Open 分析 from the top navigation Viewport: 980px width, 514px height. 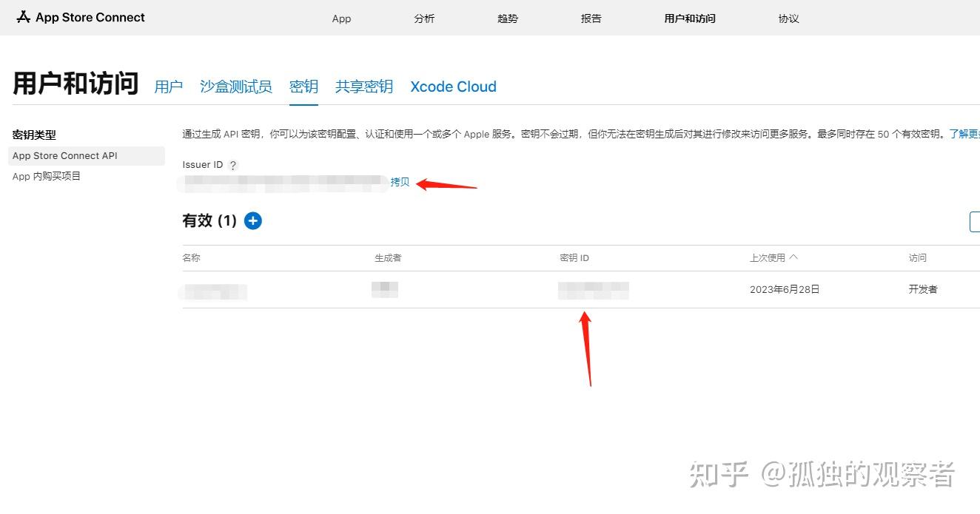click(424, 18)
